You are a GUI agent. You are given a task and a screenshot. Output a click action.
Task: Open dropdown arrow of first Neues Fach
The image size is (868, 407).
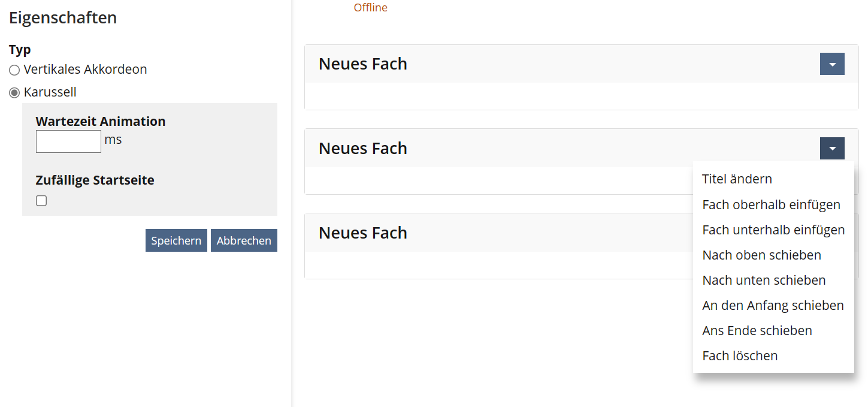832,64
